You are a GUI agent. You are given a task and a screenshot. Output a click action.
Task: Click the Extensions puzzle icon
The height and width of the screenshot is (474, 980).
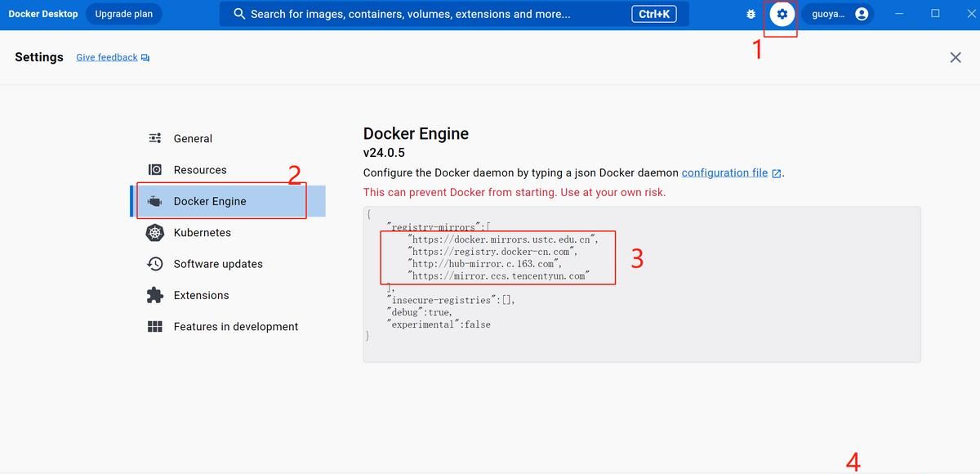click(156, 295)
